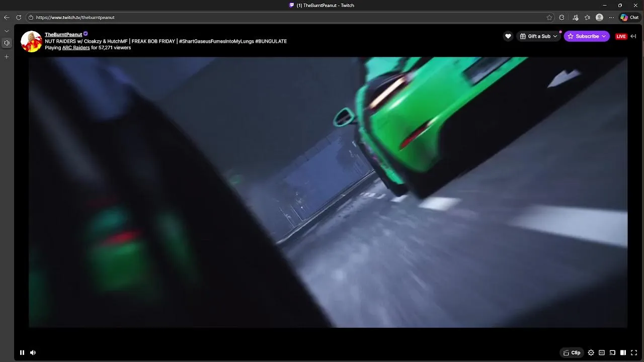644x362 pixels.
Task: Open the Subscribe dropdown
Action: (587, 36)
